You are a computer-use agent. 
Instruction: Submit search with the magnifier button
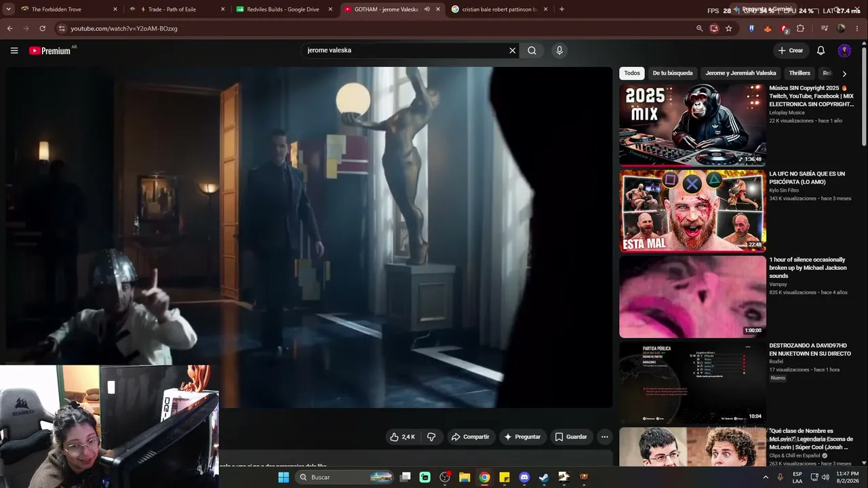[x=532, y=50]
